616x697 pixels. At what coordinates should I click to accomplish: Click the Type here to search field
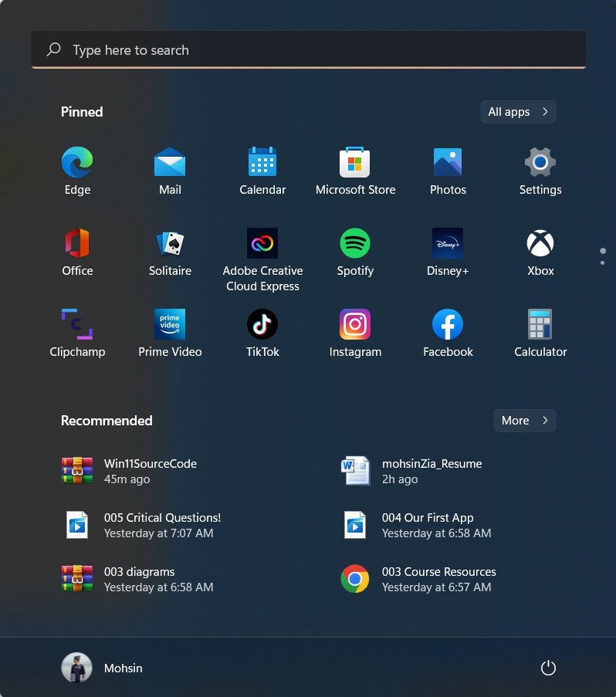click(x=309, y=49)
